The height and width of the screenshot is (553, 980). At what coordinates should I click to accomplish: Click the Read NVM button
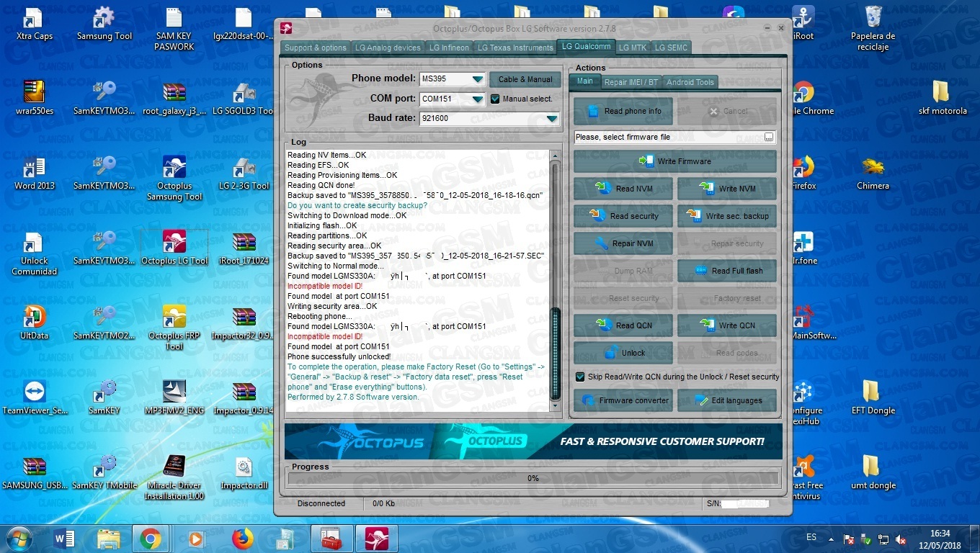pos(623,189)
